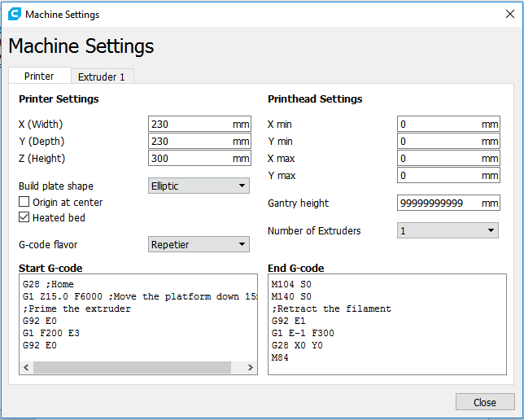This screenshot has height=420, width=524.
Task: Click the 'M84' line in End G-code
Action: click(x=280, y=357)
